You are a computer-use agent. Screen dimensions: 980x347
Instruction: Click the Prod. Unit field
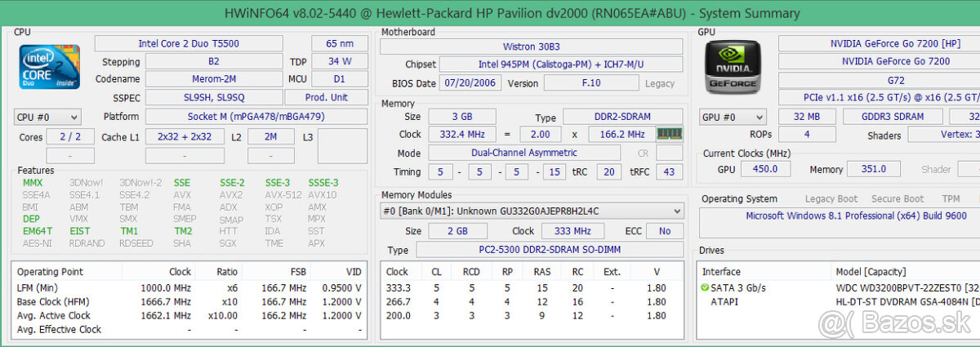coord(327,98)
